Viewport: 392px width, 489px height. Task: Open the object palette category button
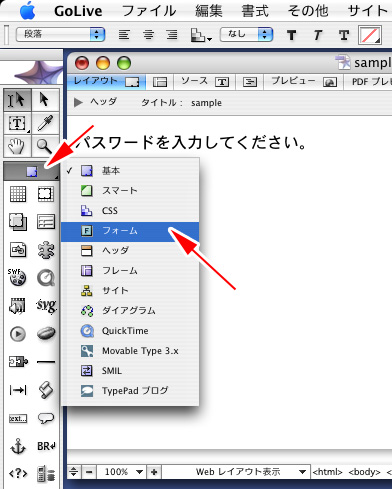pyautogui.click(x=32, y=172)
